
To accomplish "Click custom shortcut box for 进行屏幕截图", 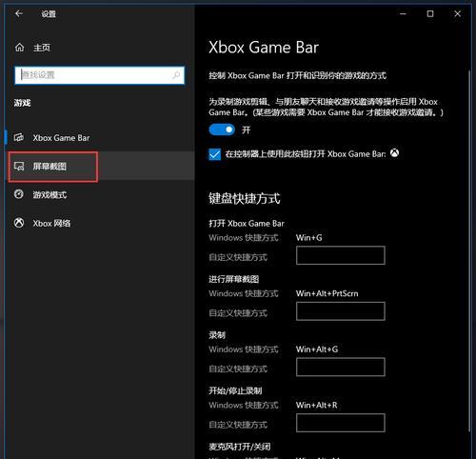I will pos(341,311).
